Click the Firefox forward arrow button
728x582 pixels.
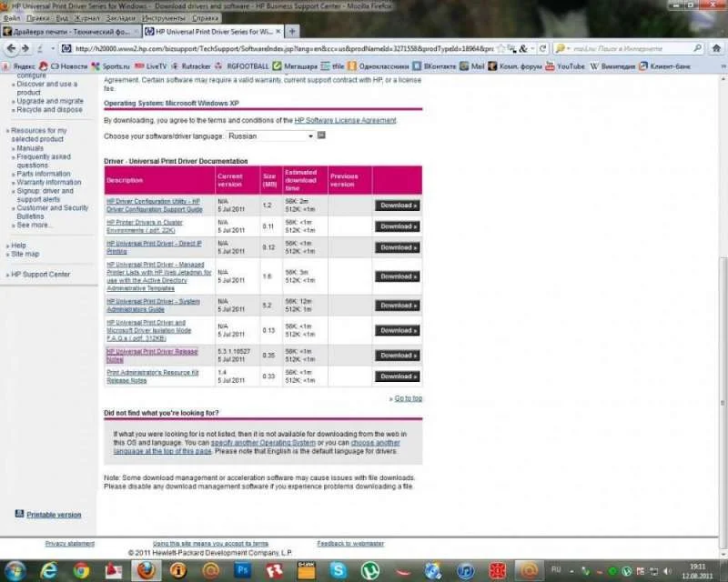coord(25,48)
